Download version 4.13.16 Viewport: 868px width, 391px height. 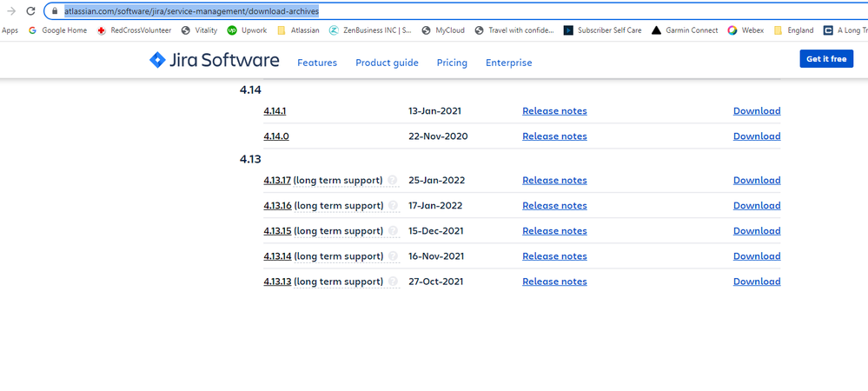tap(757, 205)
